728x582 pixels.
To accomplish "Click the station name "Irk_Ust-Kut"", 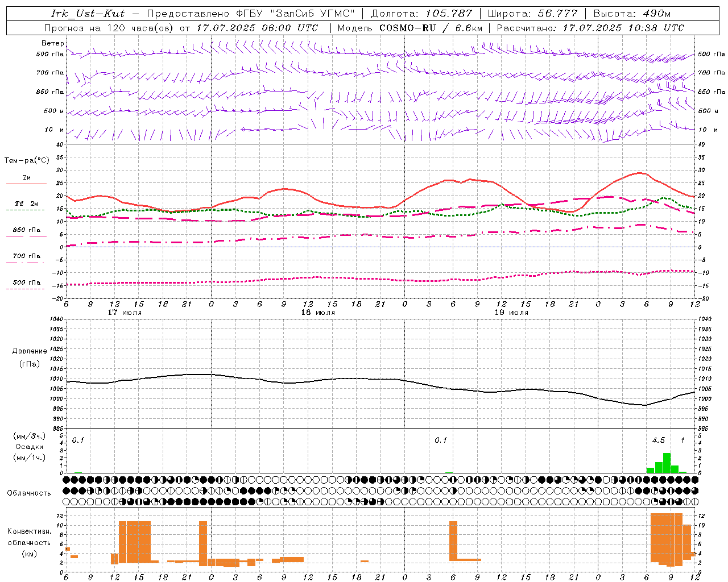I will tap(88, 14).
